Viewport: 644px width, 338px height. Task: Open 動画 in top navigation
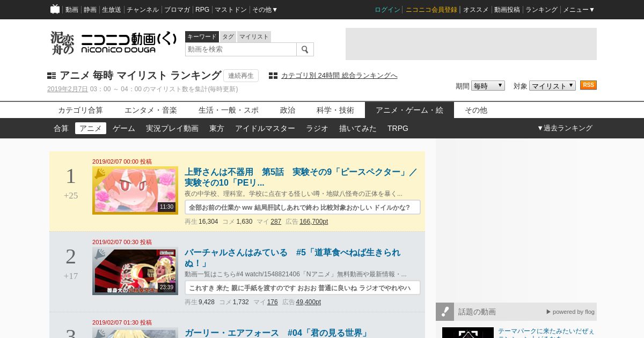[x=72, y=10]
